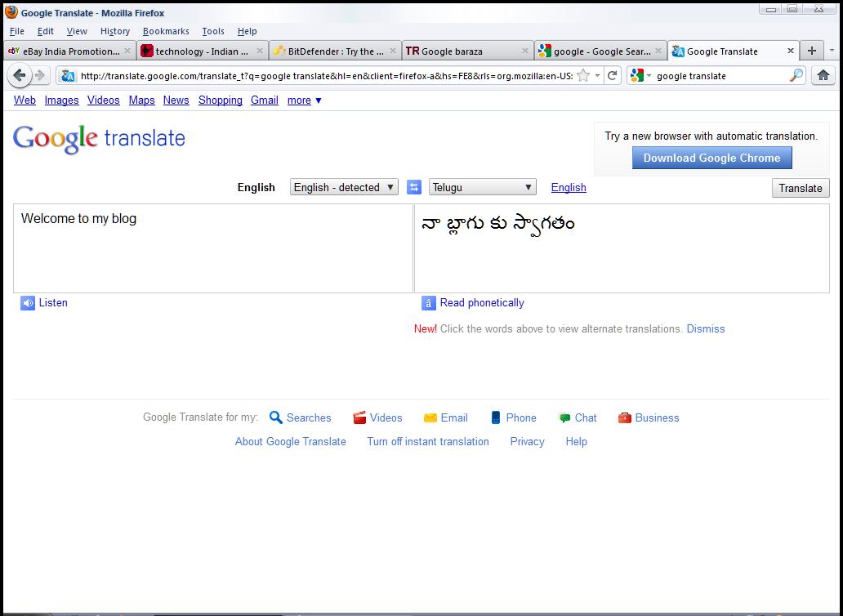Screen dimensions: 843x616
Task: Open the Help menu in menu bar
Action: click(248, 31)
